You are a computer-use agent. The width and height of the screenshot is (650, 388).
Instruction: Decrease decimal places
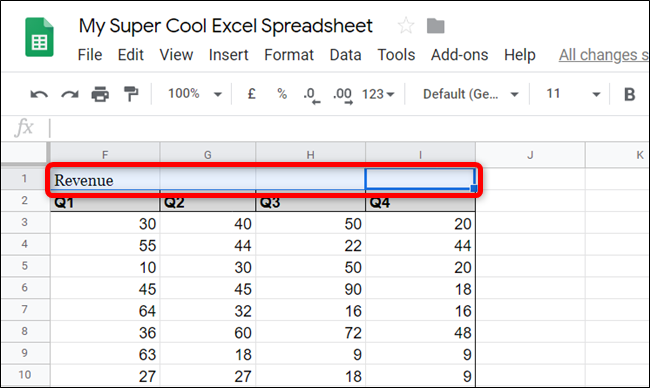[x=311, y=95]
